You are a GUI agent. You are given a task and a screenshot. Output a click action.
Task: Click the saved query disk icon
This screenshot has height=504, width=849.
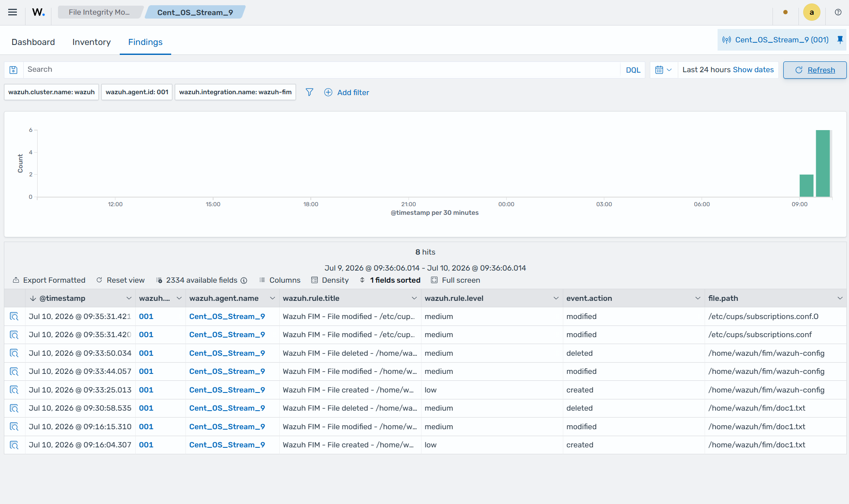click(x=13, y=70)
